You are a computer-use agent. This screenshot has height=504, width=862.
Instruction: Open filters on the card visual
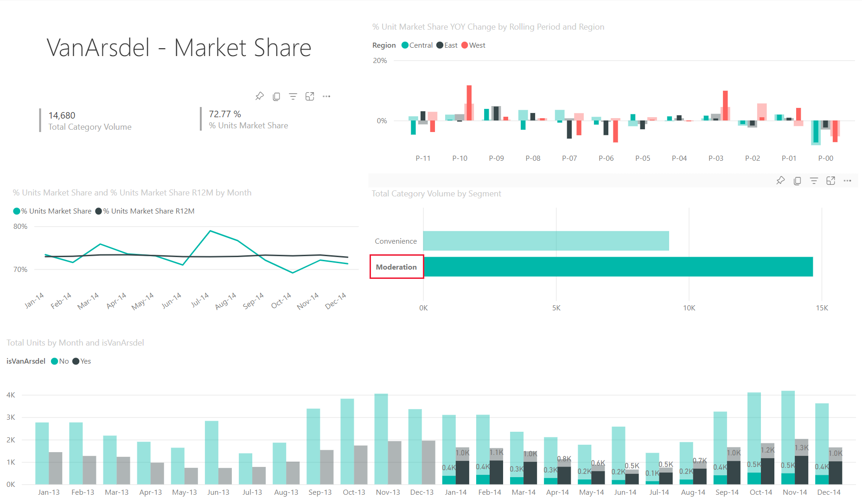[293, 96]
